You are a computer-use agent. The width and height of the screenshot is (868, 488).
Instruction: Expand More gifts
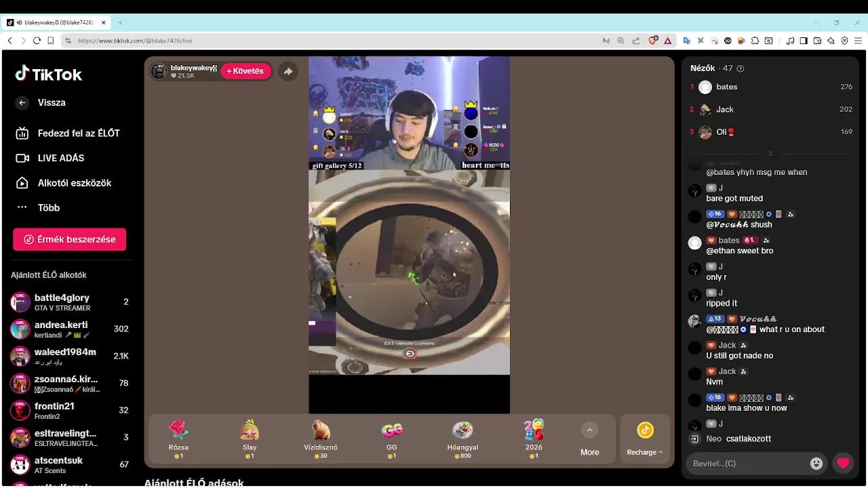pyautogui.click(x=589, y=439)
